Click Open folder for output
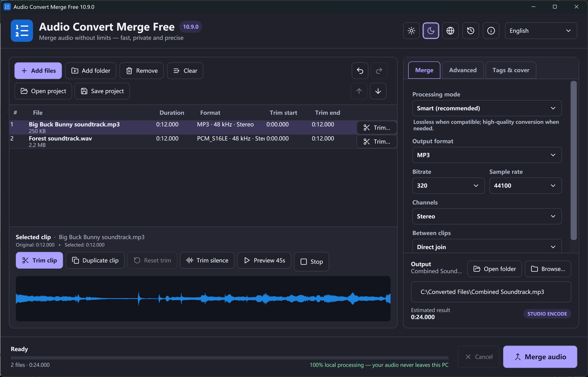588x377 pixels. [495, 269]
